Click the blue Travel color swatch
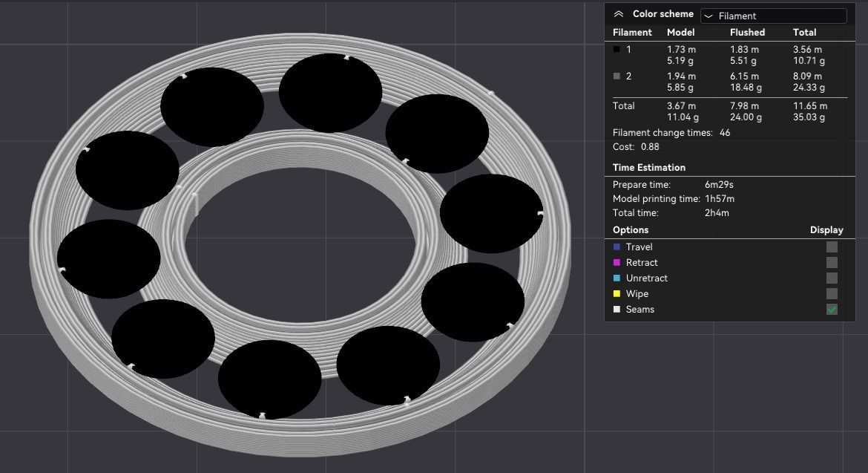Viewport: 868px width, 473px height. tap(617, 247)
